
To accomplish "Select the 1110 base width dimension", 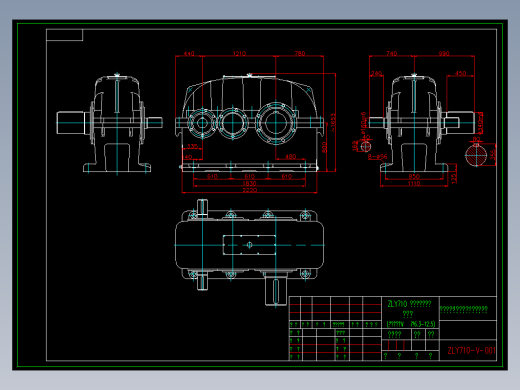I will (414, 183).
